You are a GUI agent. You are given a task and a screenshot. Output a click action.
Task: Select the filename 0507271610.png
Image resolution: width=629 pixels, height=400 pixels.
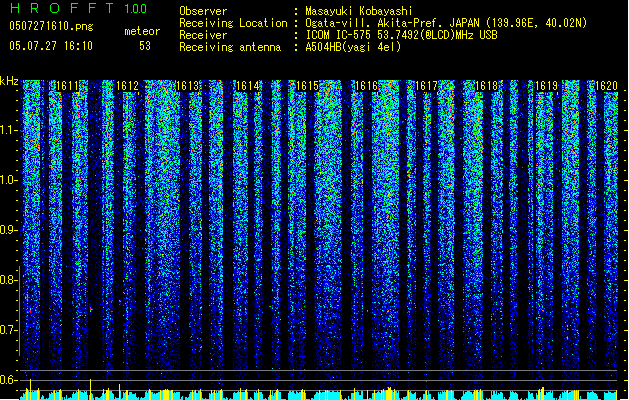coord(51,26)
